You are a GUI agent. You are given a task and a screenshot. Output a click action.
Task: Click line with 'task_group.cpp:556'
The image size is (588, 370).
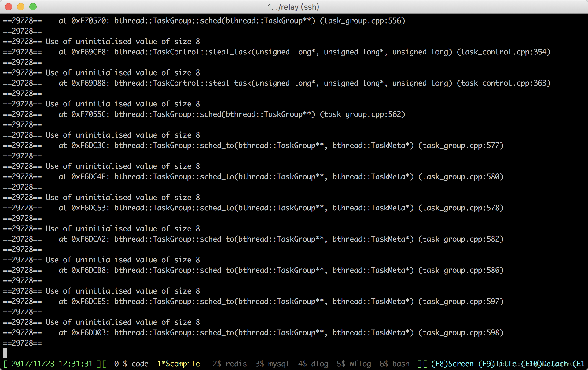(204, 21)
